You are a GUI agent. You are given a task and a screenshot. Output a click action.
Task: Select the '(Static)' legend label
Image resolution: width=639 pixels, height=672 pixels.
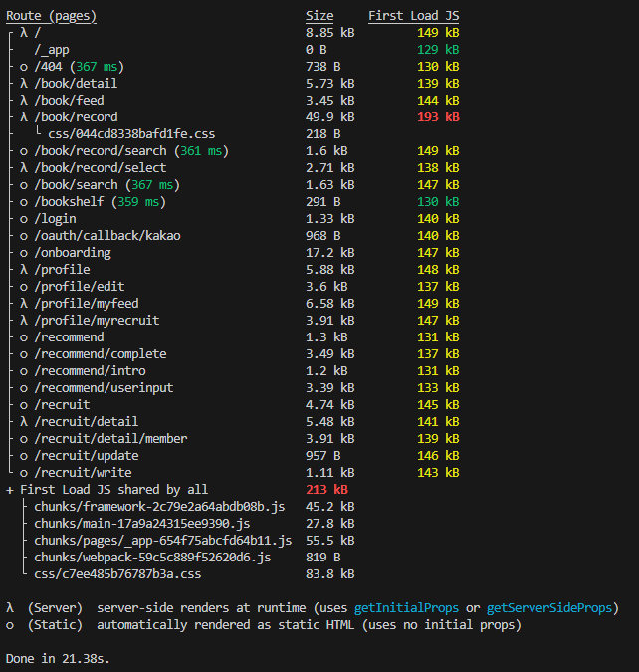[x=55, y=625]
